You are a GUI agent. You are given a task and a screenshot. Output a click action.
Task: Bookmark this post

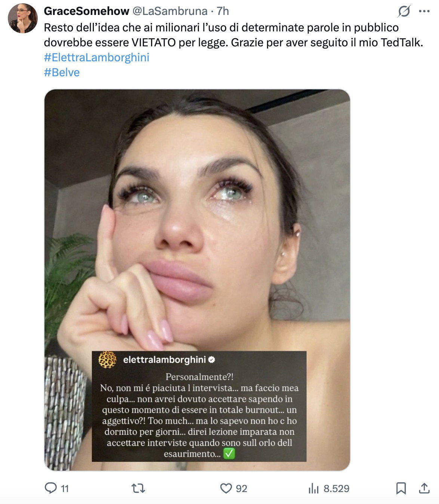(x=401, y=488)
